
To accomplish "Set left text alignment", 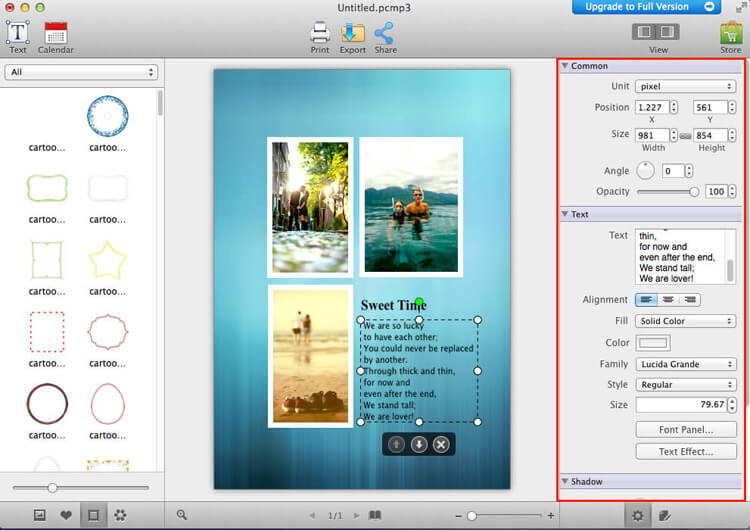I will pyautogui.click(x=646, y=300).
